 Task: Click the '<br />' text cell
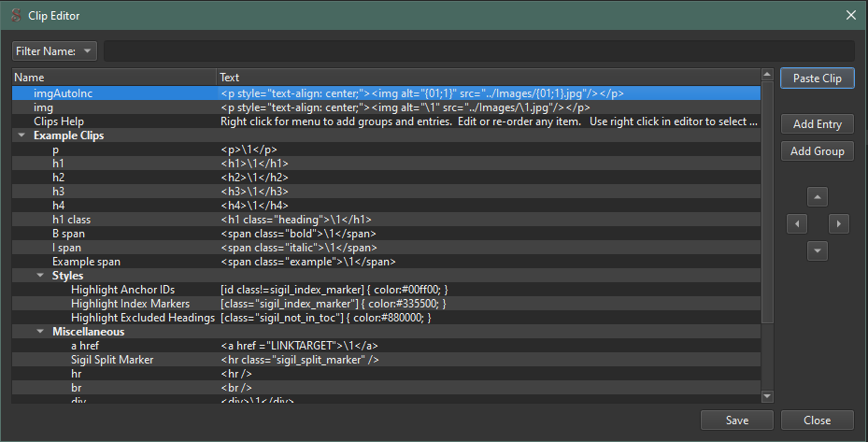point(236,388)
